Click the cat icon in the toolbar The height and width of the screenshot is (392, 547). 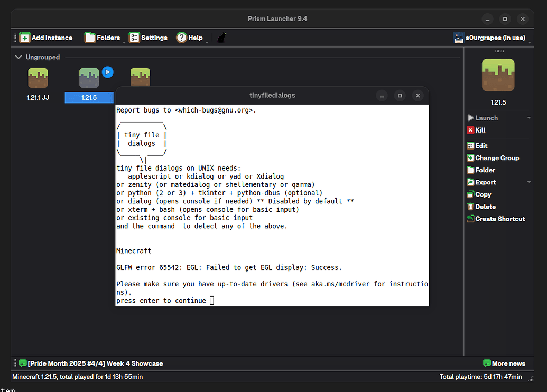[221, 38]
